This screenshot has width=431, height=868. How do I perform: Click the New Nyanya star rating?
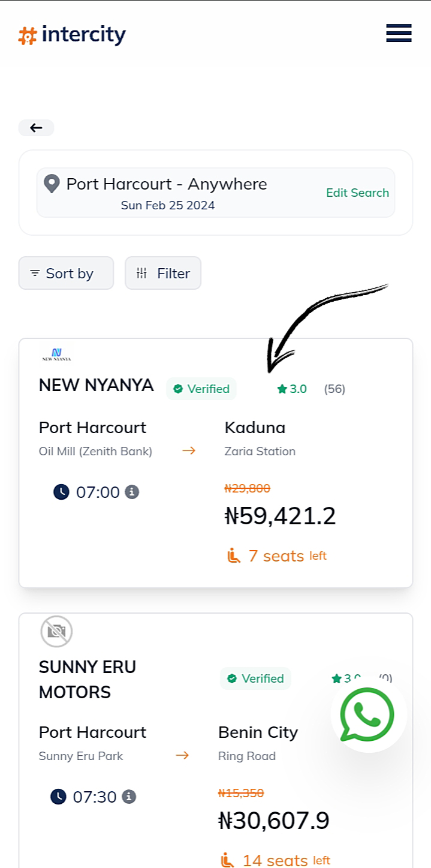click(x=293, y=389)
